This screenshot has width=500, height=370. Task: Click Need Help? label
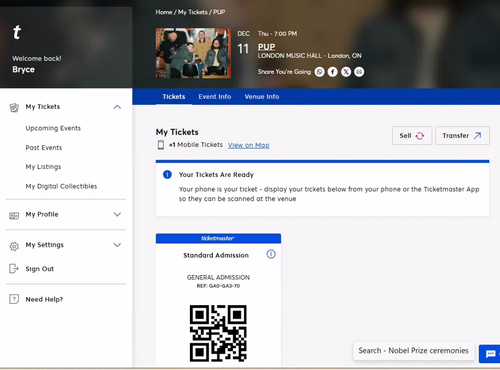(44, 299)
